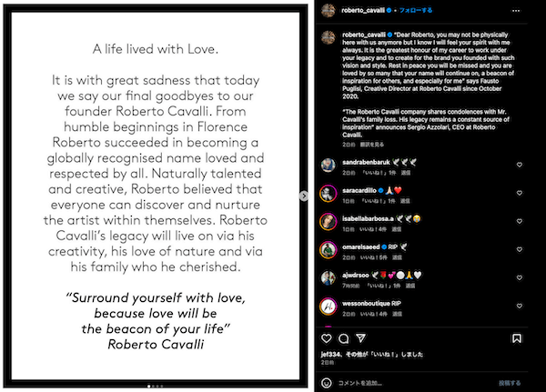546x392 pixels.
Task: Open ajwdrsoo's profile from username
Action: coord(356,275)
